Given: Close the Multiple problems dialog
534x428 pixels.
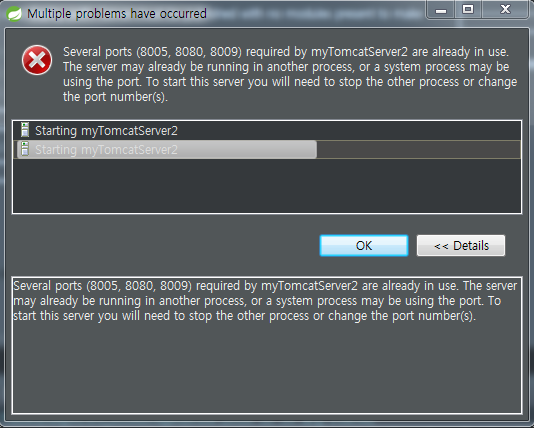Looking at the screenshot, I should pos(505,9).
